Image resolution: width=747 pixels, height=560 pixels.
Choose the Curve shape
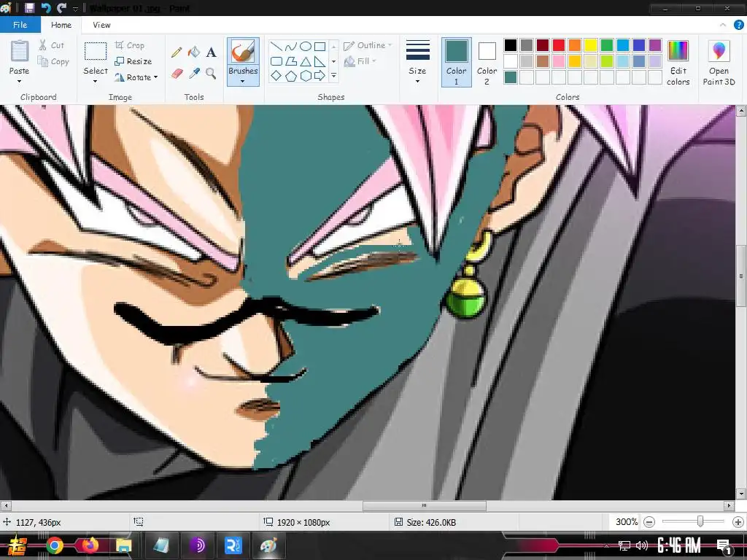(291, 47)
